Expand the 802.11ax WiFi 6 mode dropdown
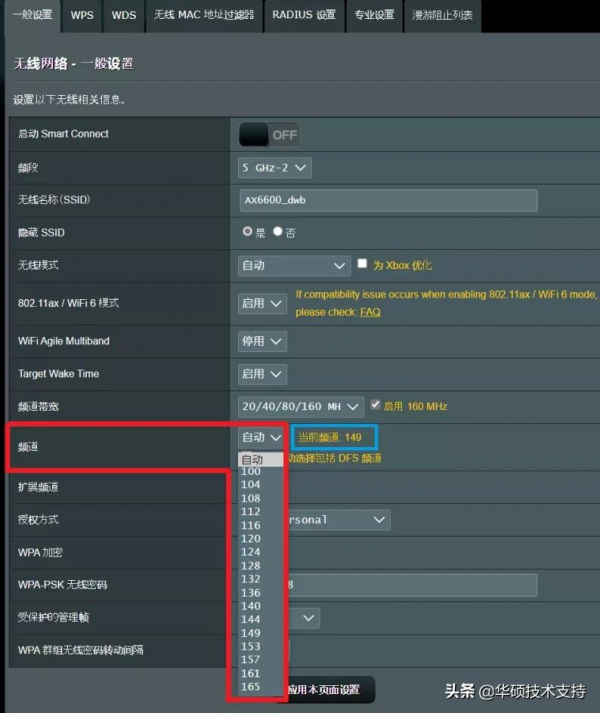The width and height of the screenshot is (600, 713). [x=262, y=303]
